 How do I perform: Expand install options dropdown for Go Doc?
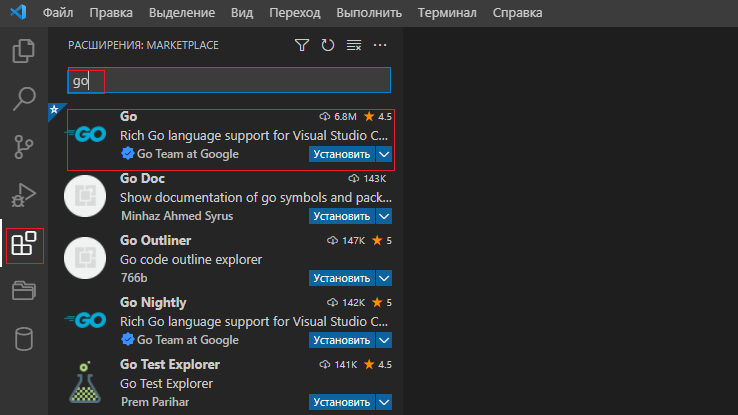[384, 216]
